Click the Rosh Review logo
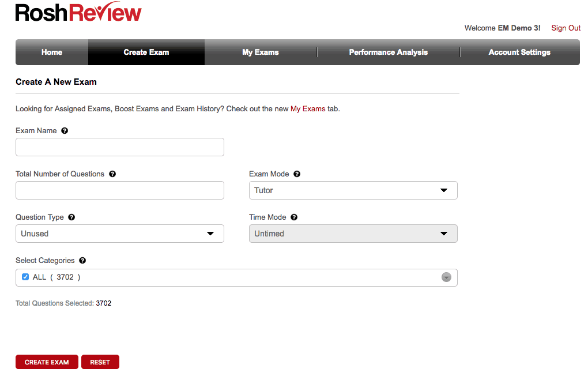Image resolution: width=588 pixels, height=376 pixels. point(78,12)
